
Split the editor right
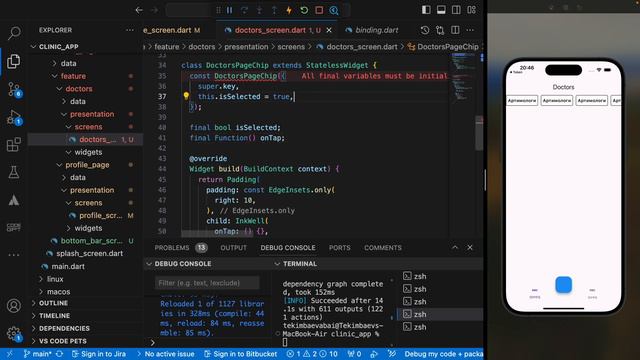455,30
